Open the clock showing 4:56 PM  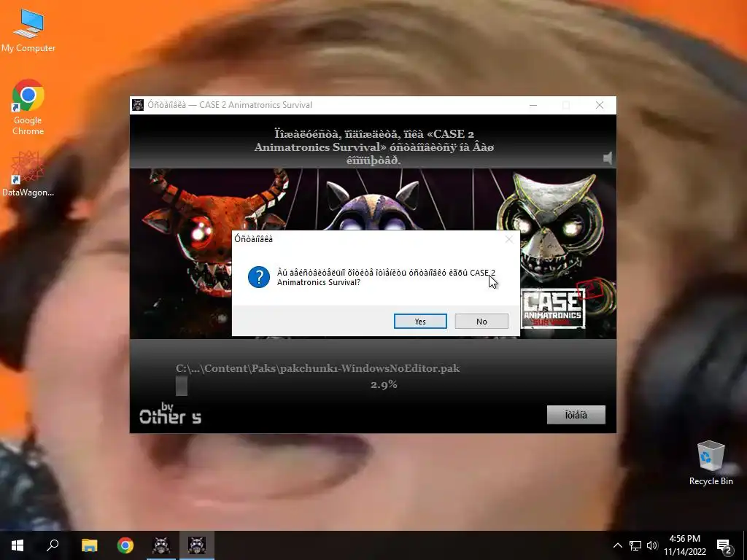684,545
